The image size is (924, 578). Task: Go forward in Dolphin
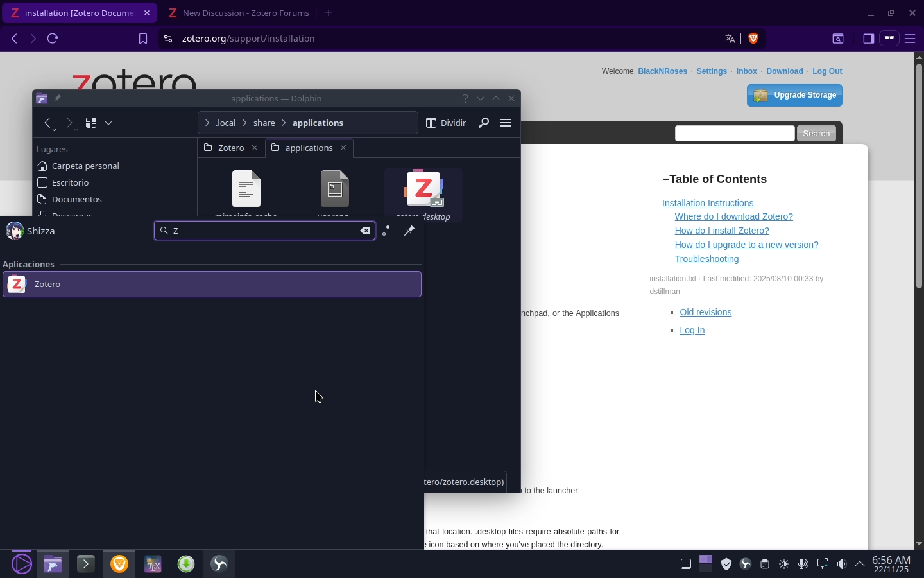[x=69, y=123]
